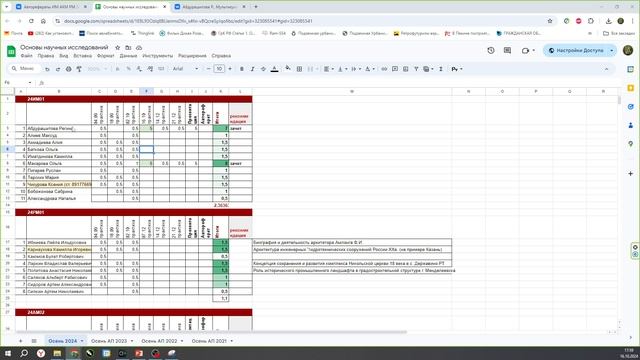Open the borders tool
Viewport: 640px width, 360px height.
(299, 69)
